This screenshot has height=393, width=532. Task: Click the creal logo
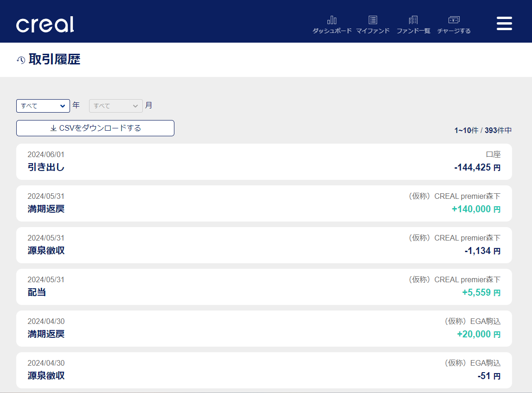pyautogui.click(x=45, y=25)
